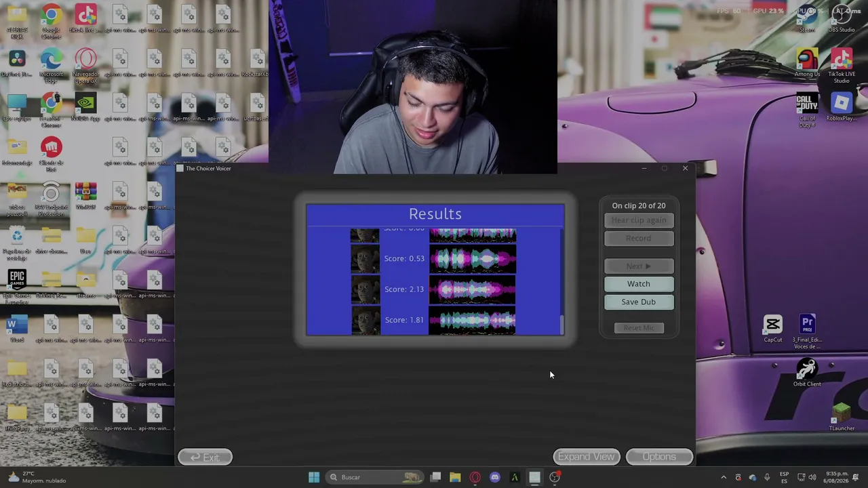Click the clip thumbnail beside Score: 1.81
868x488 pixels.
(x=365, y=320)
